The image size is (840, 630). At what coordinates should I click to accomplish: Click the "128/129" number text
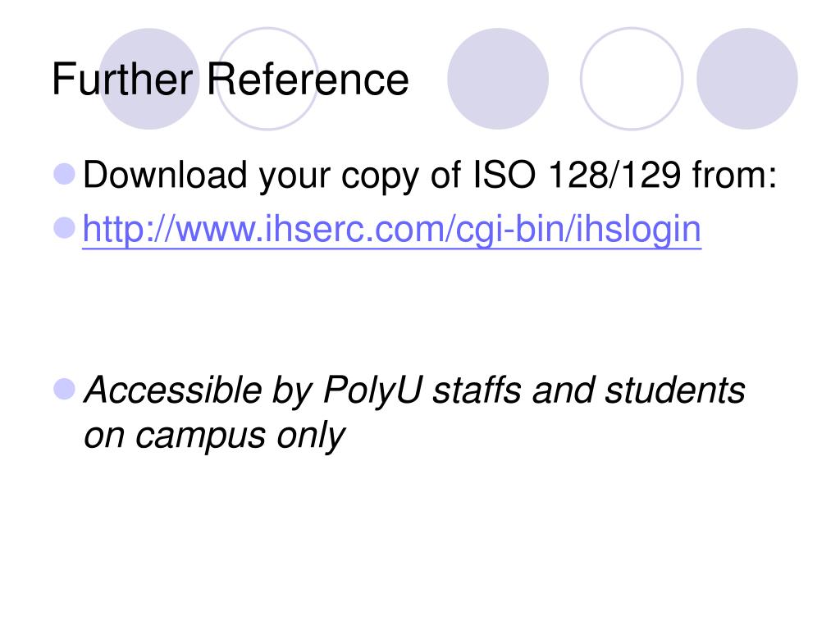[x=614, y=176]
